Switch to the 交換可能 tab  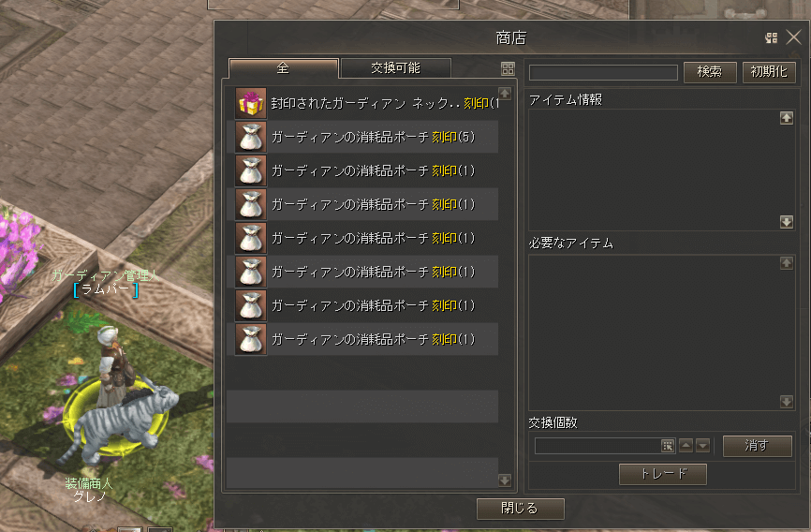tap(396, 68)
